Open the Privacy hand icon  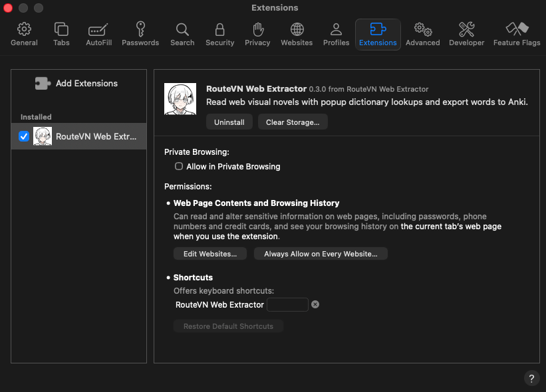(x=257, y=29)
